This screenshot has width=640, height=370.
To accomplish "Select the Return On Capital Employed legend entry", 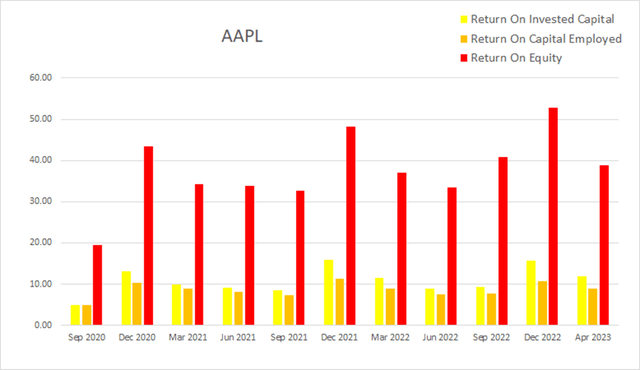I will tap(541, 39).
